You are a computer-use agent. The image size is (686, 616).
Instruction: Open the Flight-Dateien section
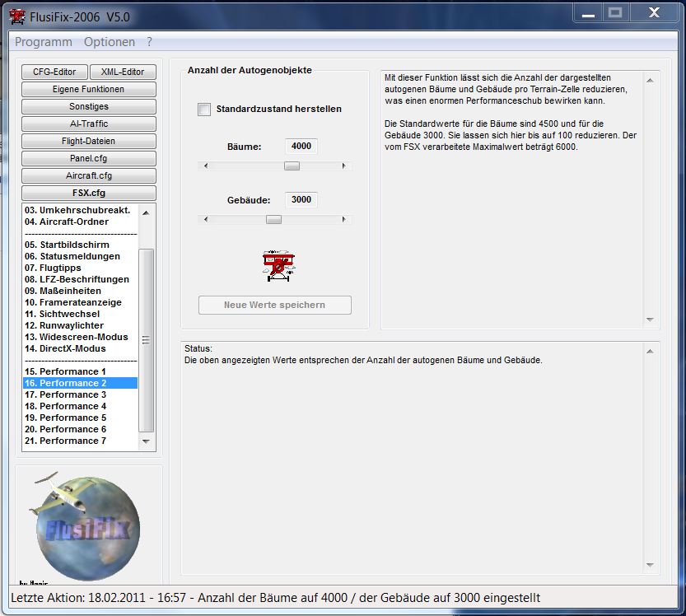tap(89, 141)
